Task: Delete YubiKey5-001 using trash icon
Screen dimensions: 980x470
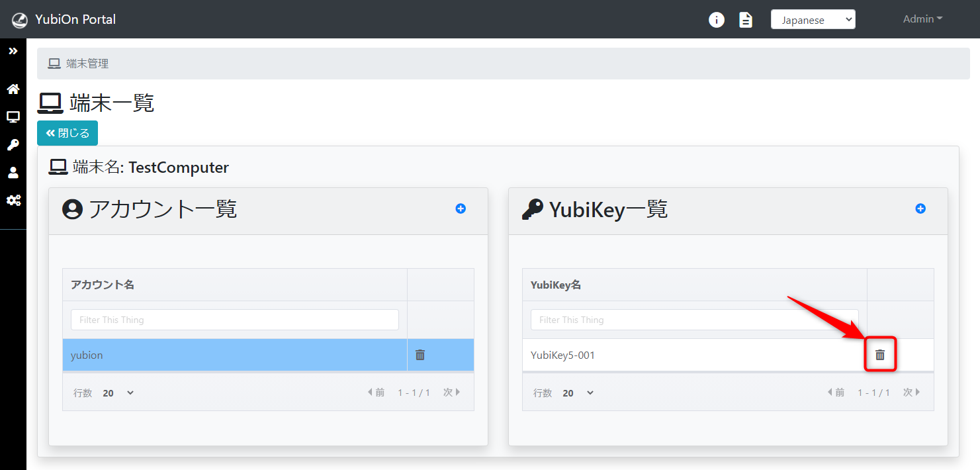Action: [880, 355]
